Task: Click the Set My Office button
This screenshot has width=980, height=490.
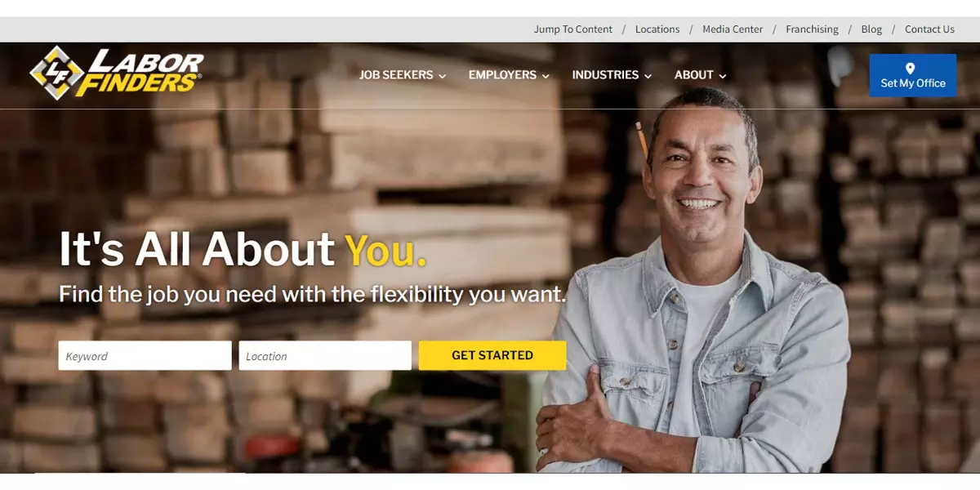Action: [x=913, y=75]
